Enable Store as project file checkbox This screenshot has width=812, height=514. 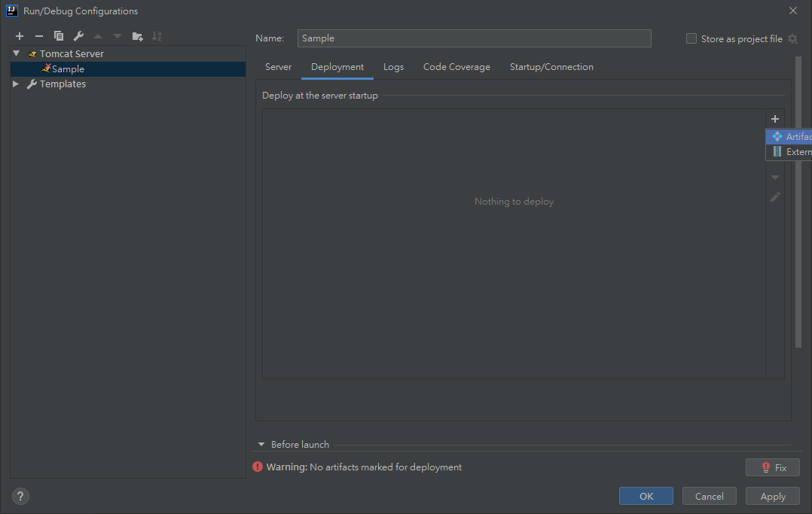point(691,39)
